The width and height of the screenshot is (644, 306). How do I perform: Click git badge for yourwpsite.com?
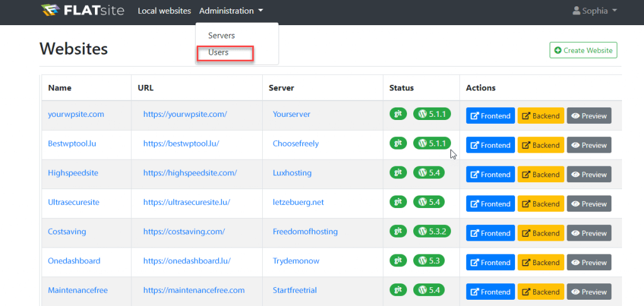click(x=398, y=114)
